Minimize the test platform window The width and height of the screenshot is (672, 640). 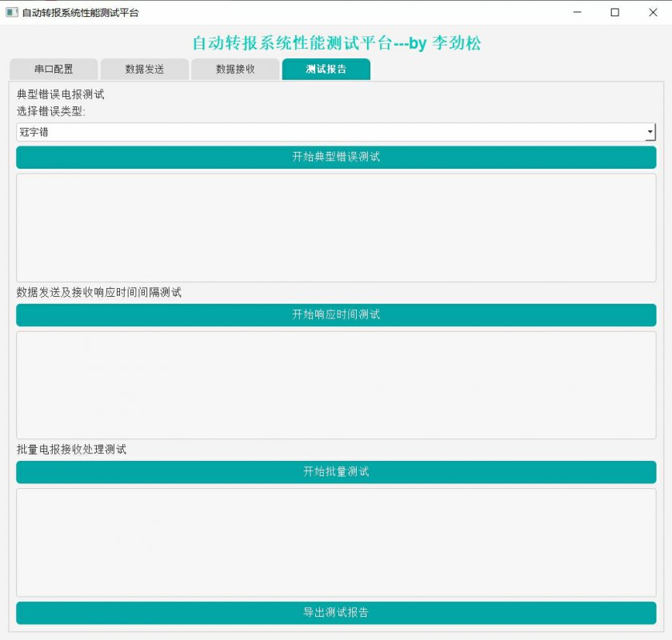point(577,12)
